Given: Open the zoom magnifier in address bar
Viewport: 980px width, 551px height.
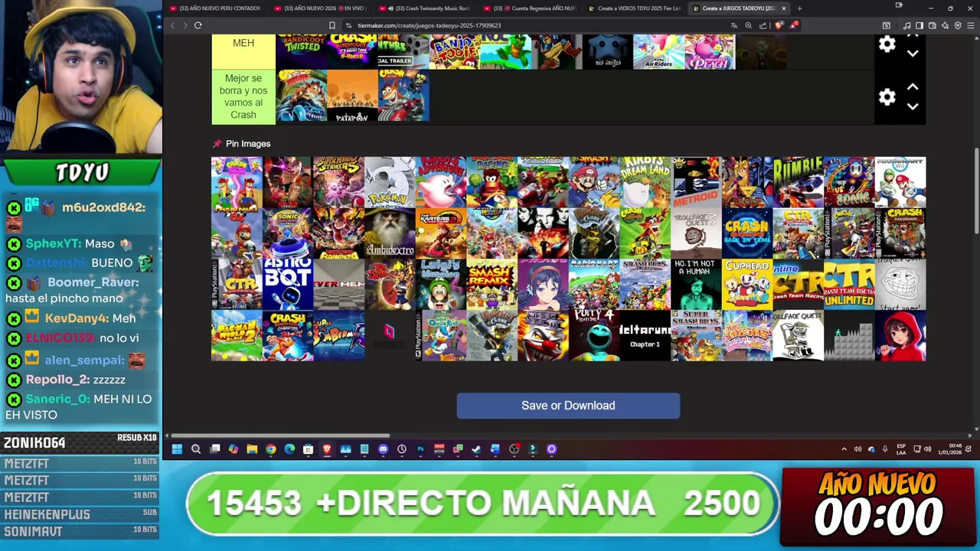Looking at the screenshot, I should click(x=749, y=25).
